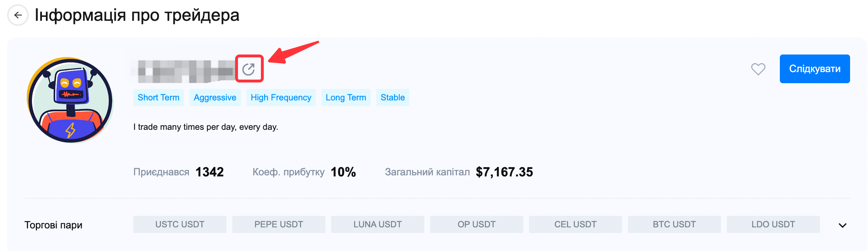Click the back arrow icon
Viewport: 868px width, 251px height.
click(x=18, y=15)
